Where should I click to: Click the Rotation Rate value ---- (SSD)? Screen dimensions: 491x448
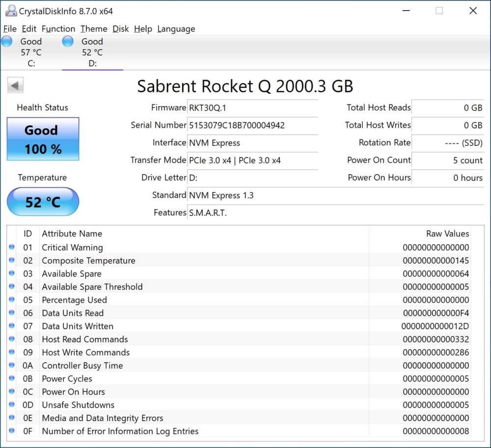[x=448, y=143]
